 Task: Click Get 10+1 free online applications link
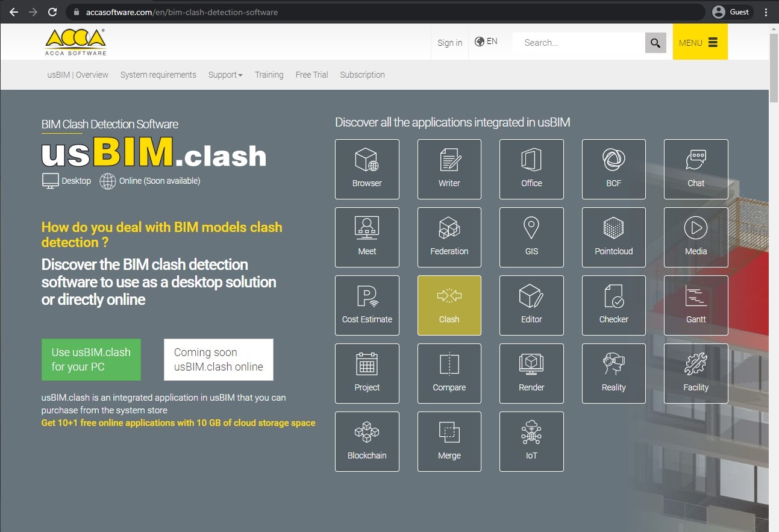(x=178, y=423)
